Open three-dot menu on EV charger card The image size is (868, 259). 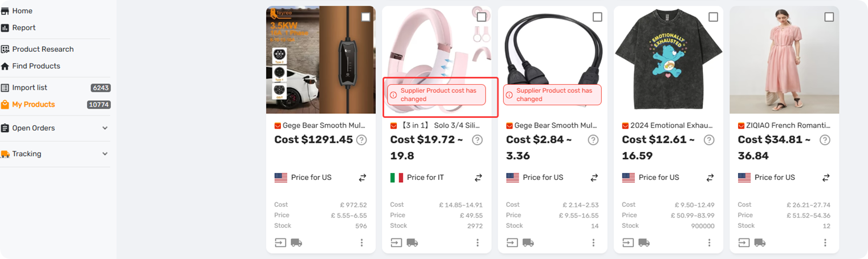pos(362,243)
